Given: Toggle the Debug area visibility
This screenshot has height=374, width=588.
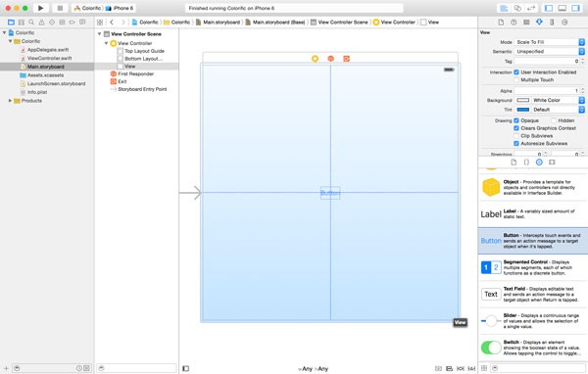Looking at the screenshot, I should 563,8.
